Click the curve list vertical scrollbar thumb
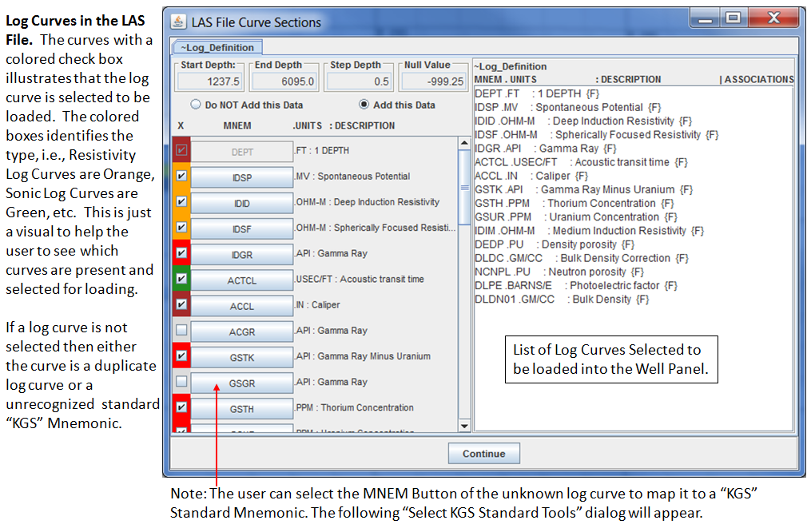 [x=464, y=187]
